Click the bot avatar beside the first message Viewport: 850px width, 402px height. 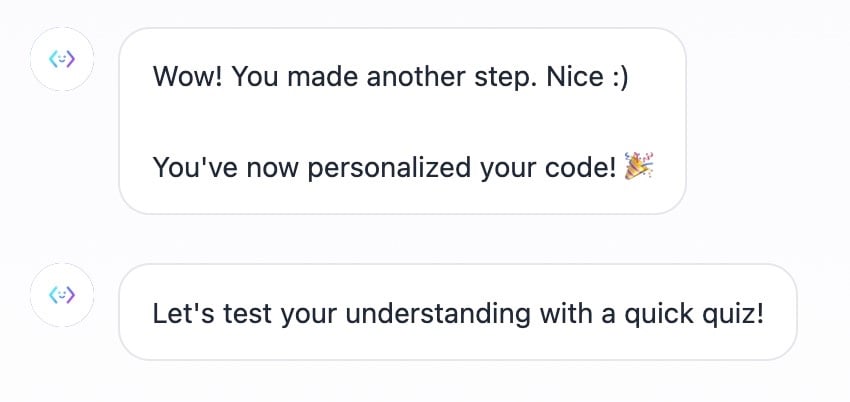pyautogui.click(x=62, y=59)
